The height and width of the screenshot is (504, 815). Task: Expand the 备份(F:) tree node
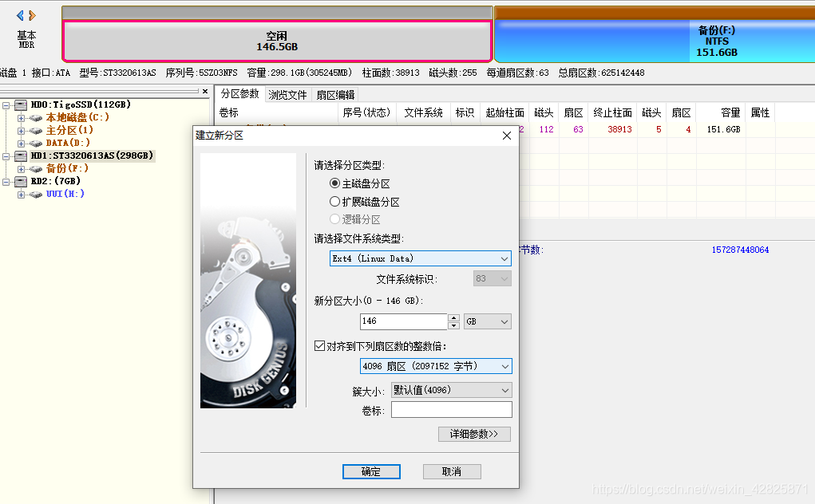point(21,169)
